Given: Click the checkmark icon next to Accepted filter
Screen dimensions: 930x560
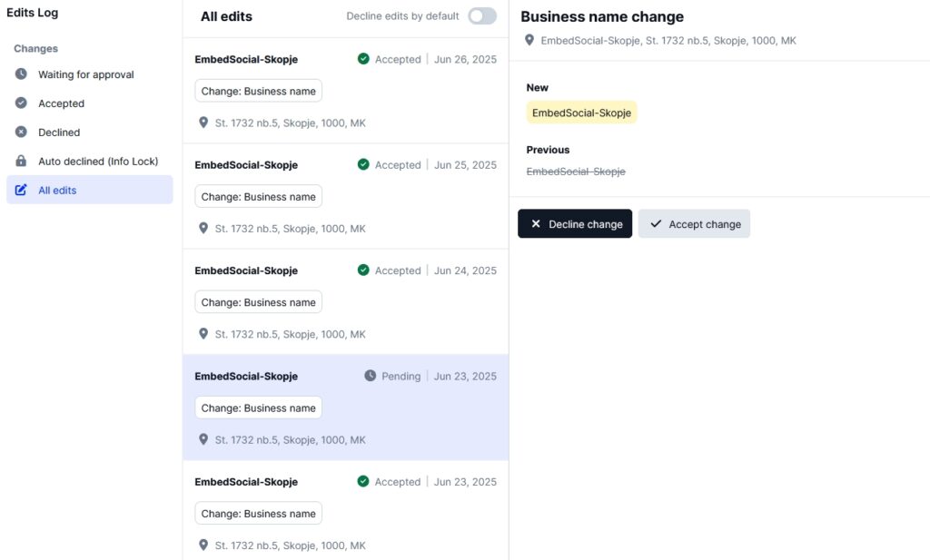Looking at the screenshot, I should click(21, 103).
